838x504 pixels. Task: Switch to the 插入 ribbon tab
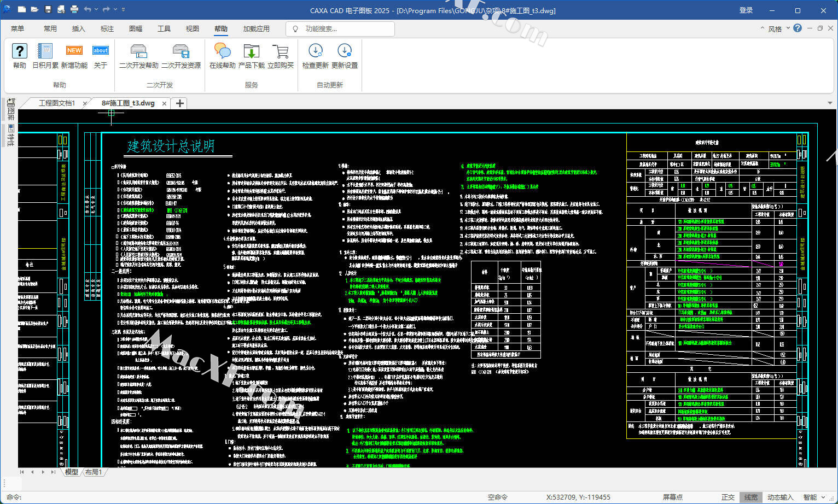point(79,28)
